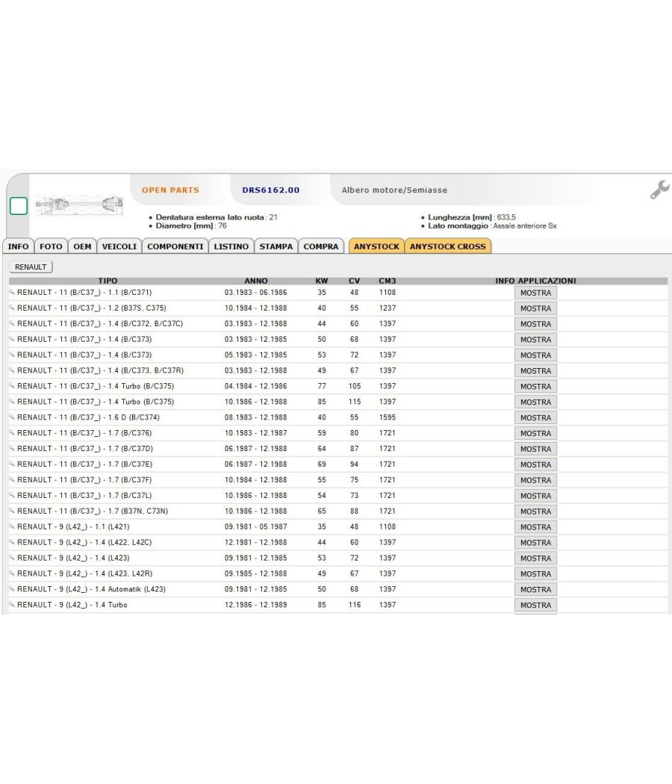Click MOSTRA for 1.4 (B/C373) 03.1983 row
The image size is (672, 784).
535,340
